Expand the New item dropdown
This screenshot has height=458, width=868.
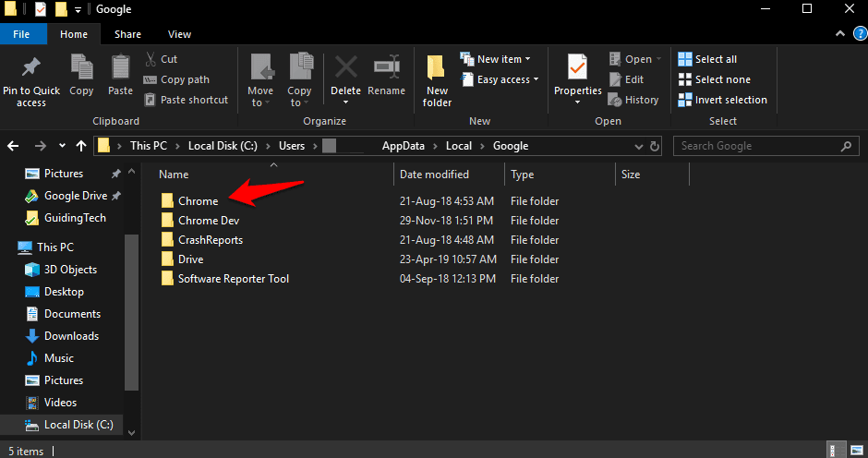[x=502, y=59]
